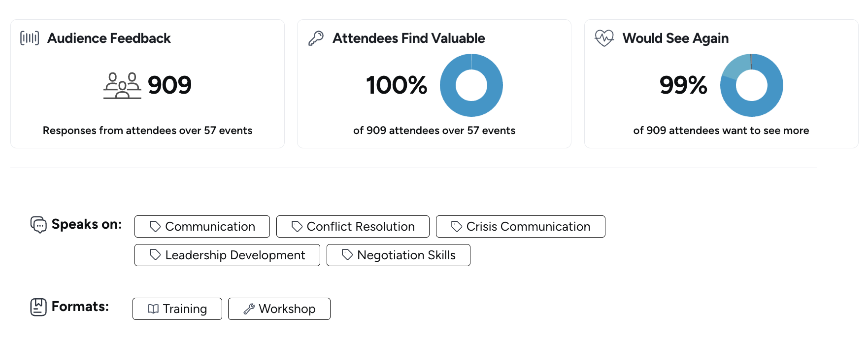Choose the Leadership Development topic tag
The width and height of the screenshot is (868, 348).
pyautogui.click(x=227, y=255)
